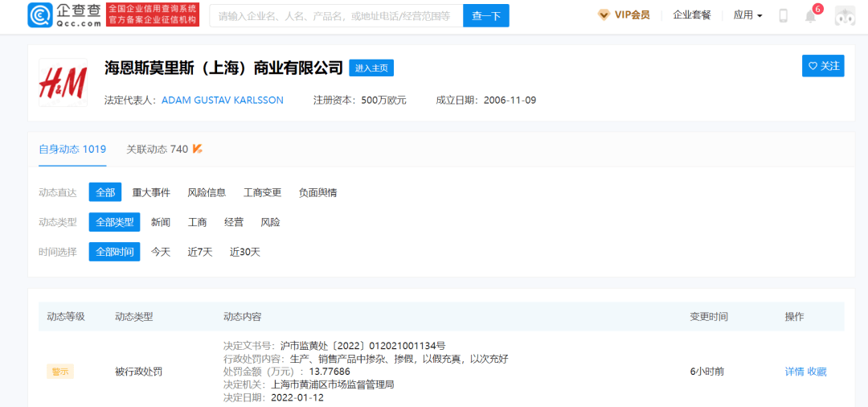The width and height of the screenshot is (868, 407).
Task: Follow the company with 关注 button
Action: pyautogui.click(x=823, y=66)
